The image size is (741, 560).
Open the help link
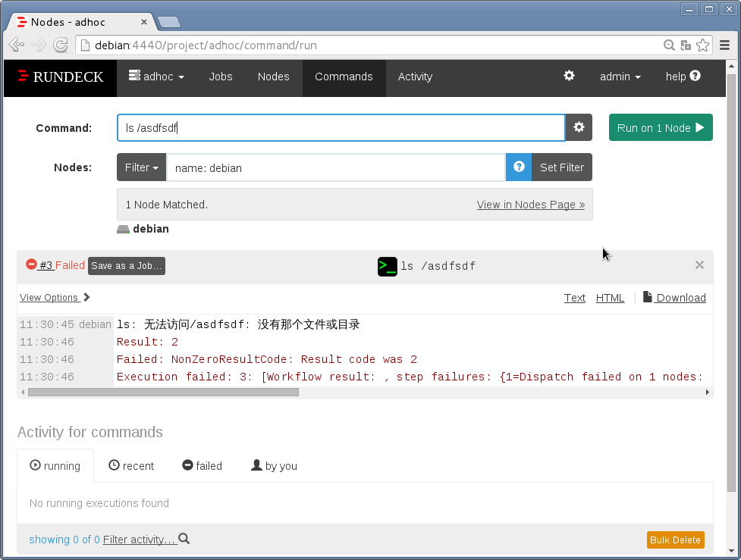tap(683, 76)
